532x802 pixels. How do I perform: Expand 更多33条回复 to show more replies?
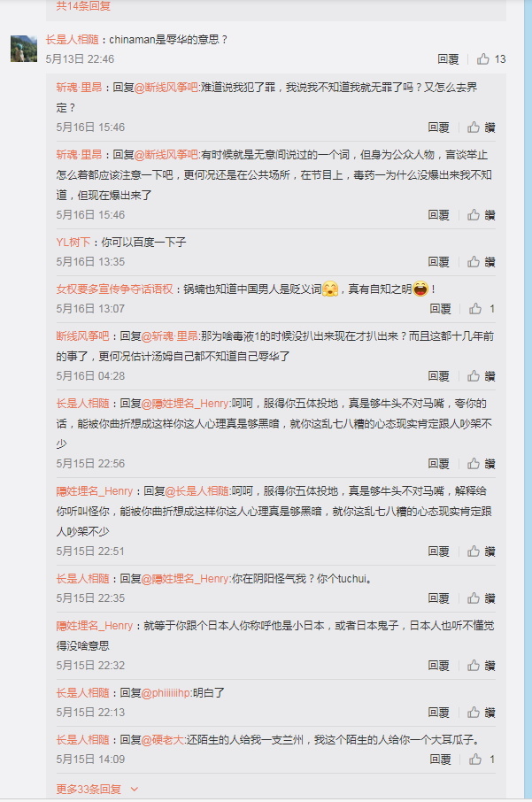pyautogui.click(x=89, y=790)
